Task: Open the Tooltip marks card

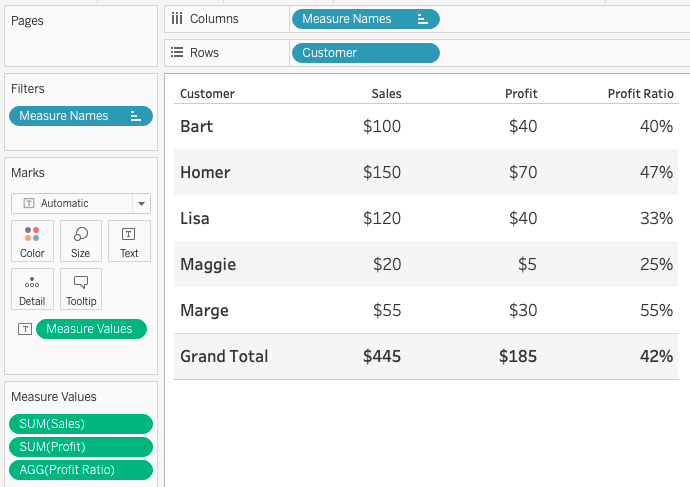Action: click(x=81, y=289)
